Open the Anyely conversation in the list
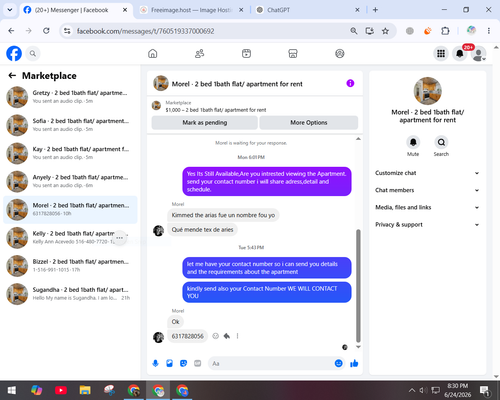This screenshot has width=500, height=400. point(70,181)
